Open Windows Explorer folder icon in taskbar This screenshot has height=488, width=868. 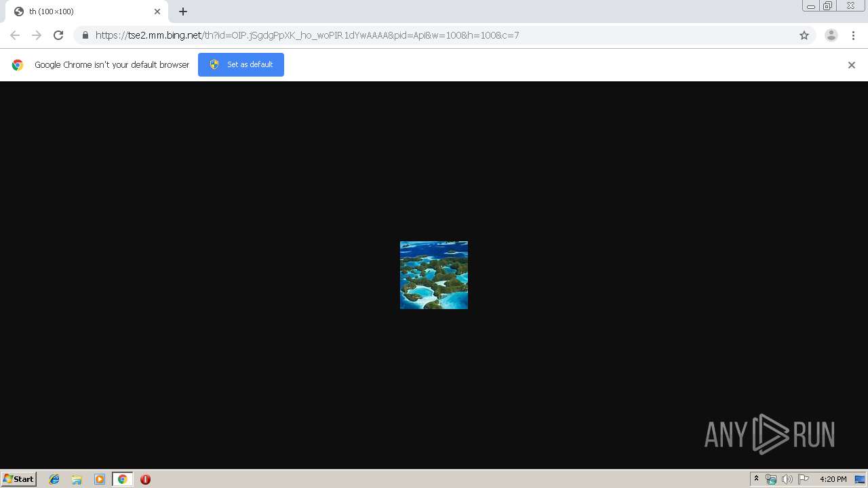point(77,479)
